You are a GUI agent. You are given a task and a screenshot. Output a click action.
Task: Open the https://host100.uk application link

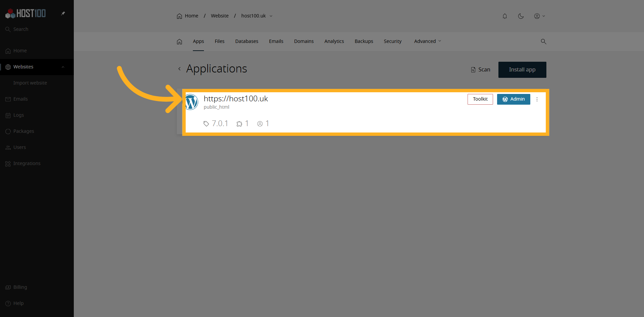[236, 99]
